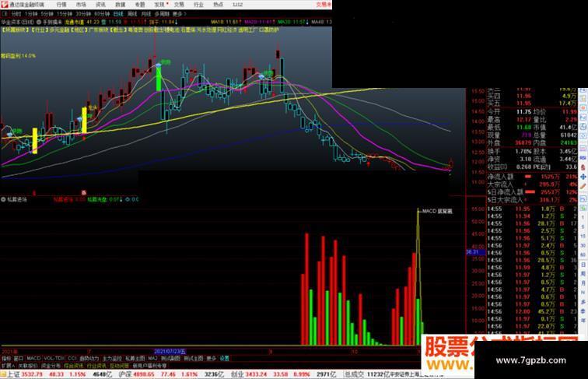
Task: Switch sub-chart to CCI indicator
Action: pyautogui.click(x=72, y=359)
